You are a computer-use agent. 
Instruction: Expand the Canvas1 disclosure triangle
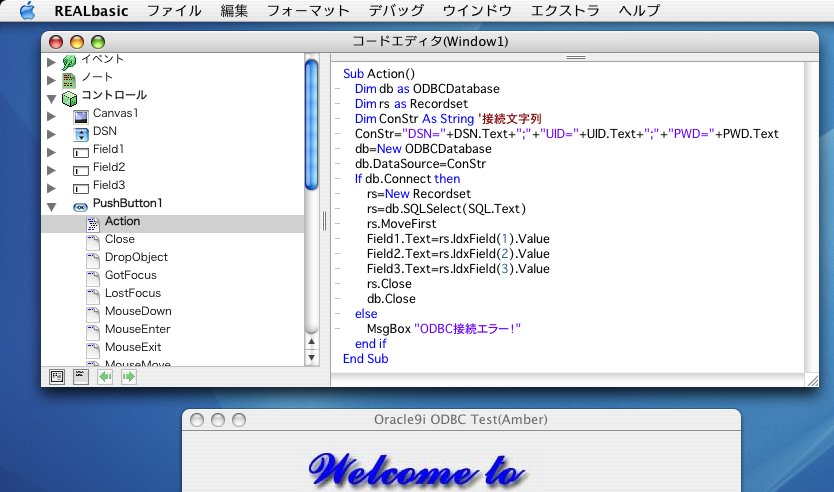coord(52,116)
